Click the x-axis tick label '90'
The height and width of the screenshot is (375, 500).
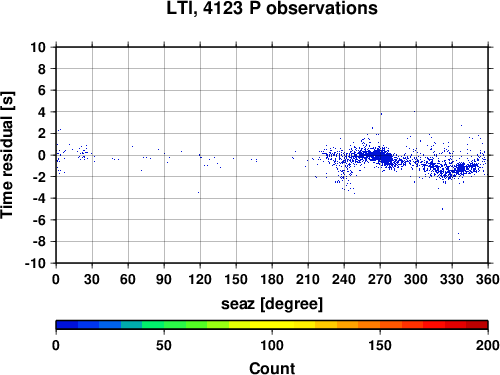pyautogui.click(x=164, y=279)
